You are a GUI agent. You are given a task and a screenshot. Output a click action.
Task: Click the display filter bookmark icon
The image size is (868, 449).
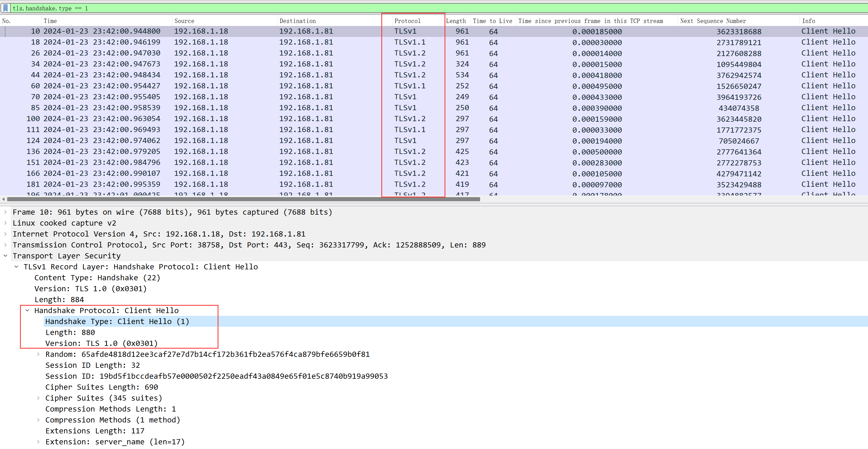tap(5, 8)
